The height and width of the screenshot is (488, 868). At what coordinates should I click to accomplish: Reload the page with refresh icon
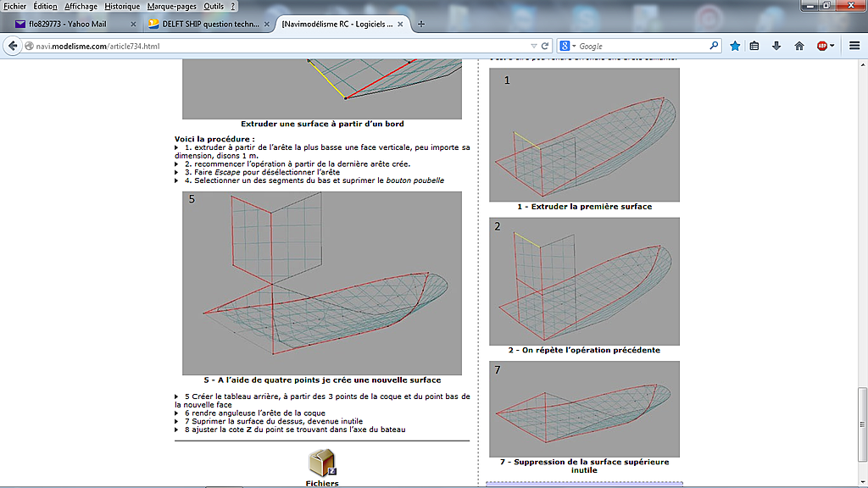click(x=545, y=46)
